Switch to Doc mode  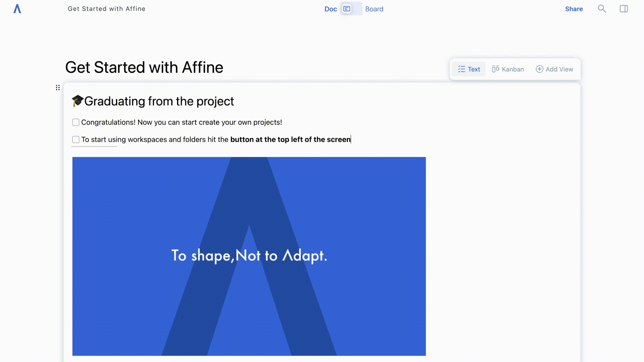tap(330, 9)
